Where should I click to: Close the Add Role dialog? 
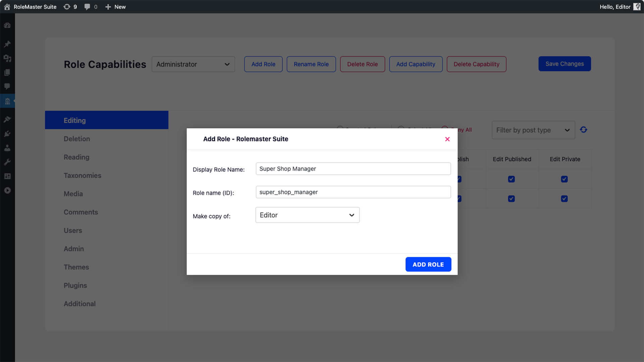coord(447,139)
